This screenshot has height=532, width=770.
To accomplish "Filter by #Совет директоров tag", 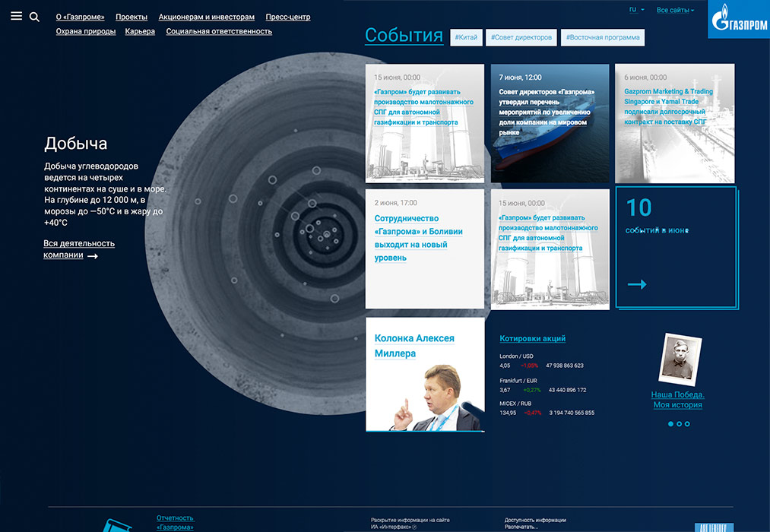I will click(521, 37).
